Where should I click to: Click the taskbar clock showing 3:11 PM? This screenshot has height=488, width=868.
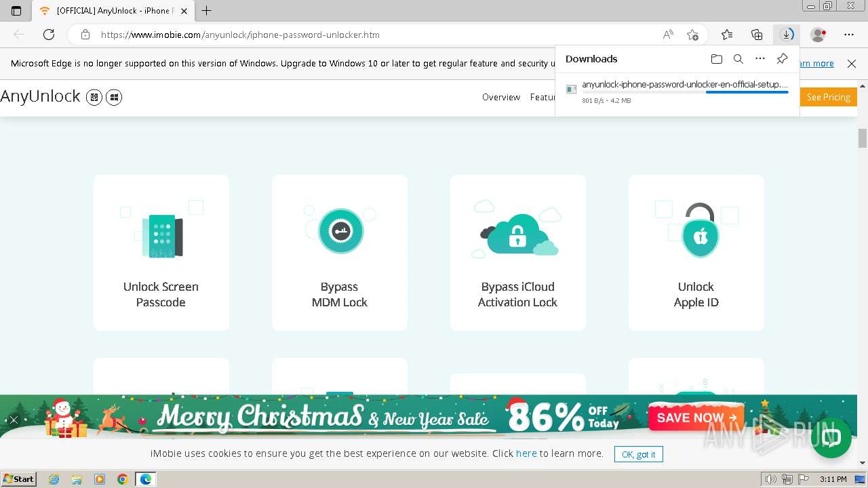[833, 479]
